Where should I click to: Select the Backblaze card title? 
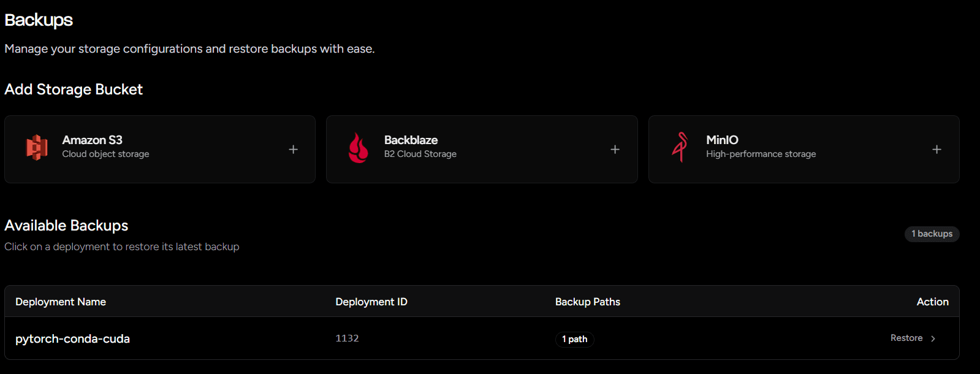click(411, 140)
